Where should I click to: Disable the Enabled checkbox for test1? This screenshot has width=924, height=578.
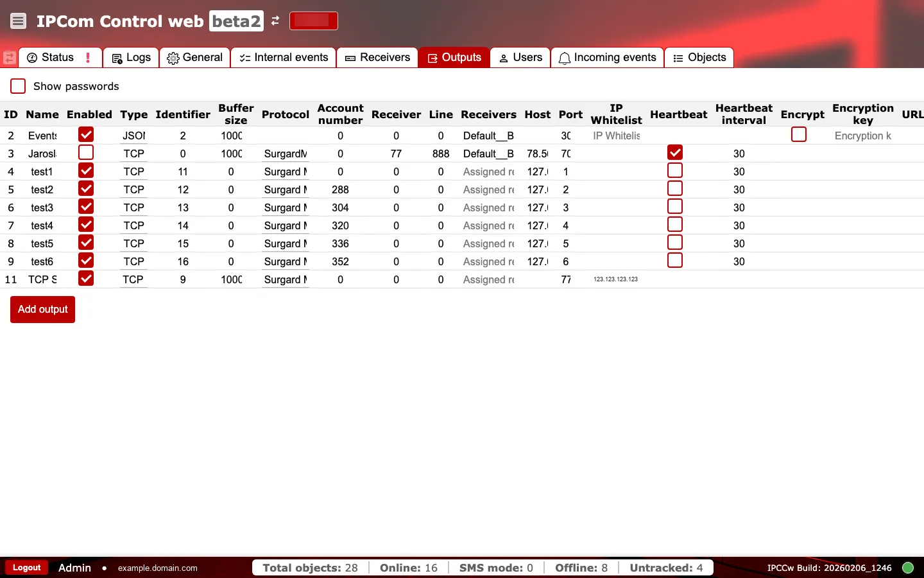86,170
